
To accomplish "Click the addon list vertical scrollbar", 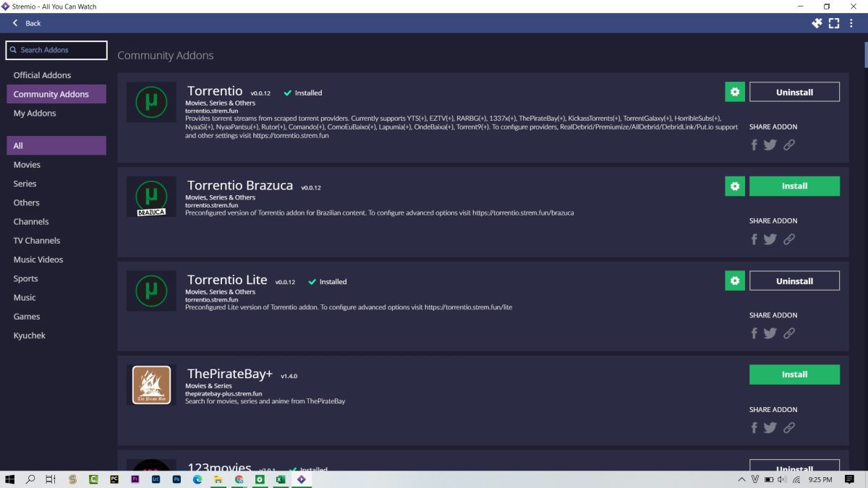I will tap(865, 55).
